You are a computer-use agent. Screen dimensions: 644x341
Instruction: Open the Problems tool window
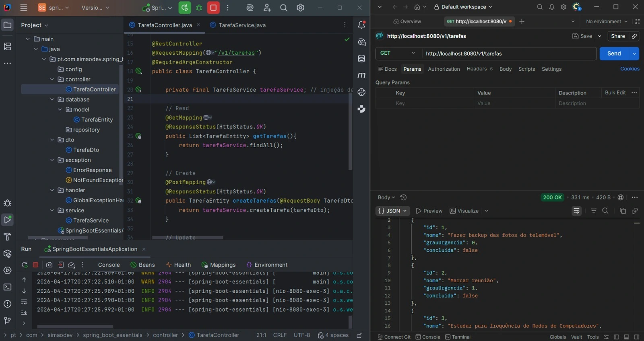[x=7, y=304]
